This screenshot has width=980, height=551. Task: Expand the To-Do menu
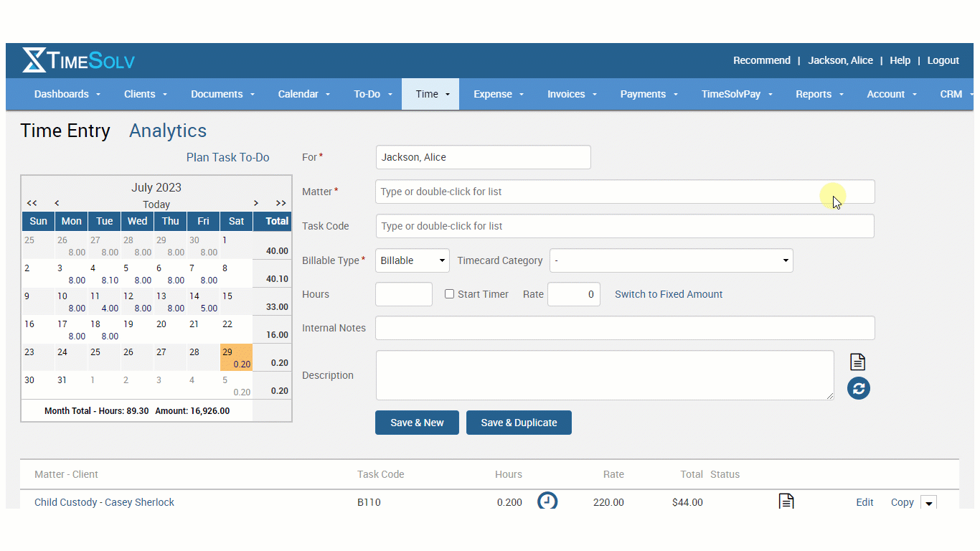[373, 94]
